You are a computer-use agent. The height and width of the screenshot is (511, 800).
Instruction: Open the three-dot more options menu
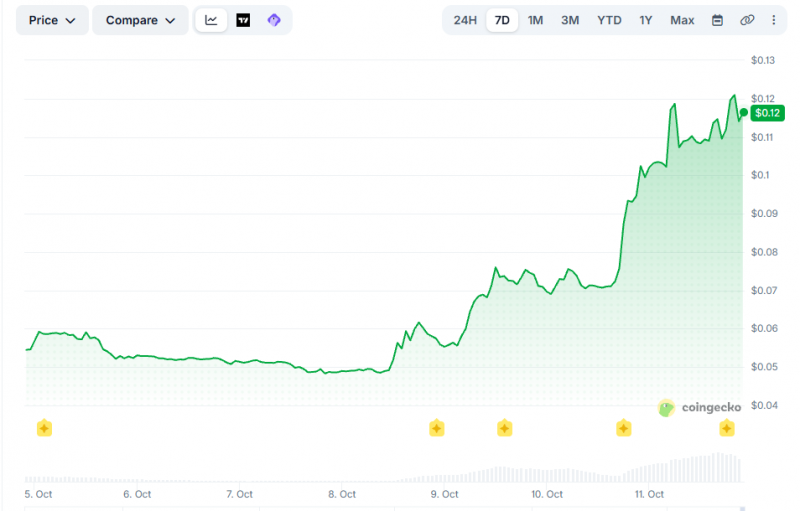point(773,20)
